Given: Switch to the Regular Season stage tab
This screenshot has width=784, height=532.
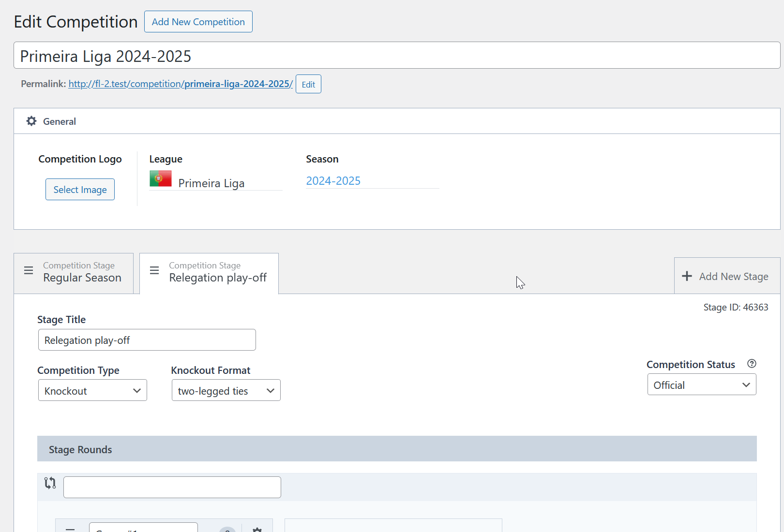Looking at the screenshot, I should click(74, 273).
